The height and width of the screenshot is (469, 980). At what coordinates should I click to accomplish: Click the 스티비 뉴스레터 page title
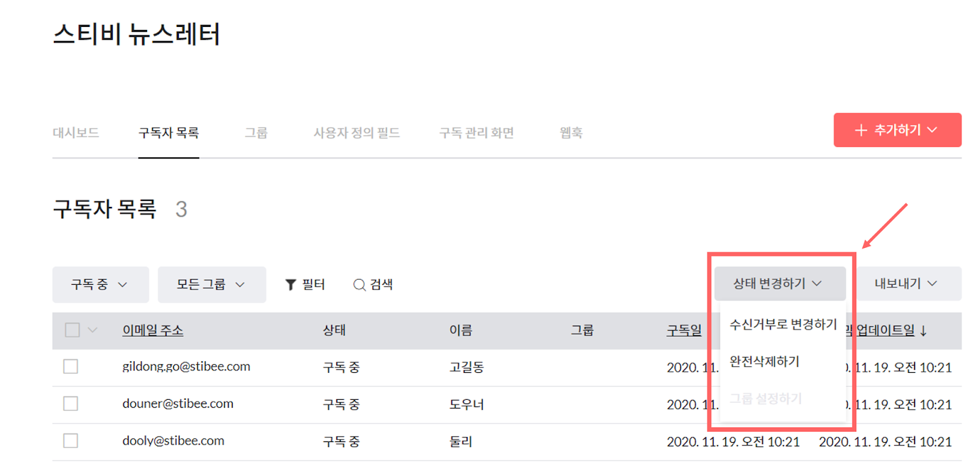[x=137, y=34]
